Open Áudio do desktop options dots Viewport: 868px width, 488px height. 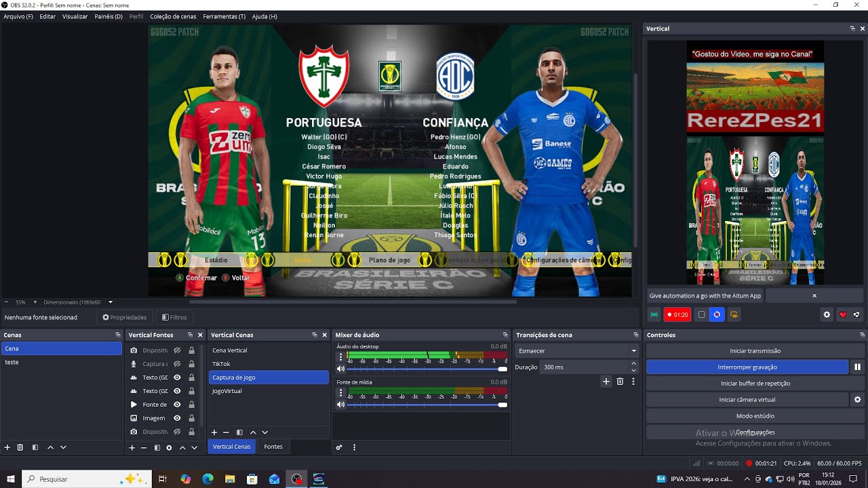(341, 355)
